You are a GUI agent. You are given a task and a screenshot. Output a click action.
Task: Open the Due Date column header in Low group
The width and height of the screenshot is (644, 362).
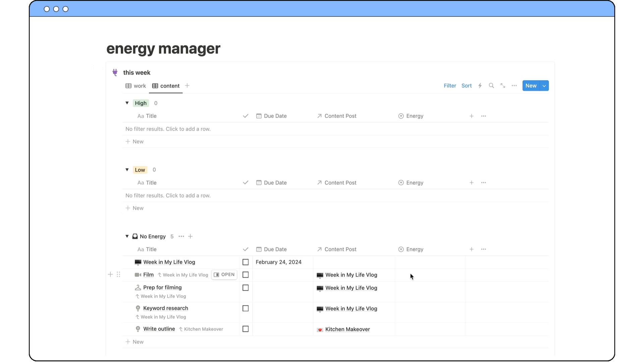click(x=271, y=183)
